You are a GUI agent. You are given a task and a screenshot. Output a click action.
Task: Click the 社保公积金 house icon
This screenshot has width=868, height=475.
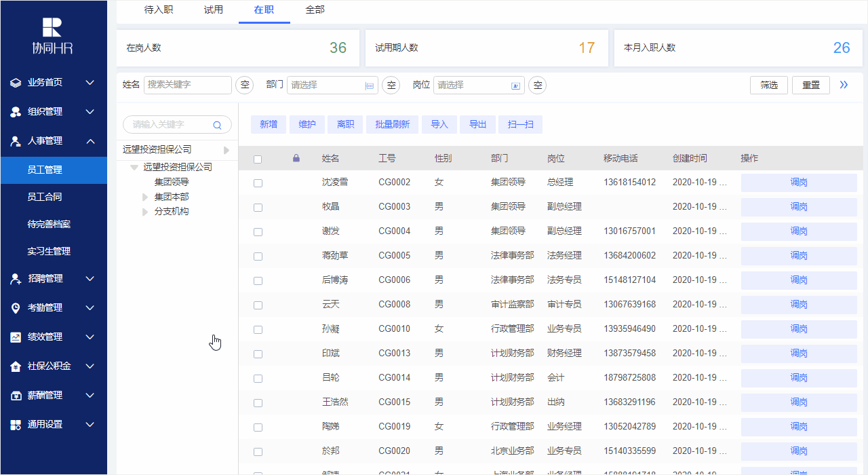click(16, 366)
